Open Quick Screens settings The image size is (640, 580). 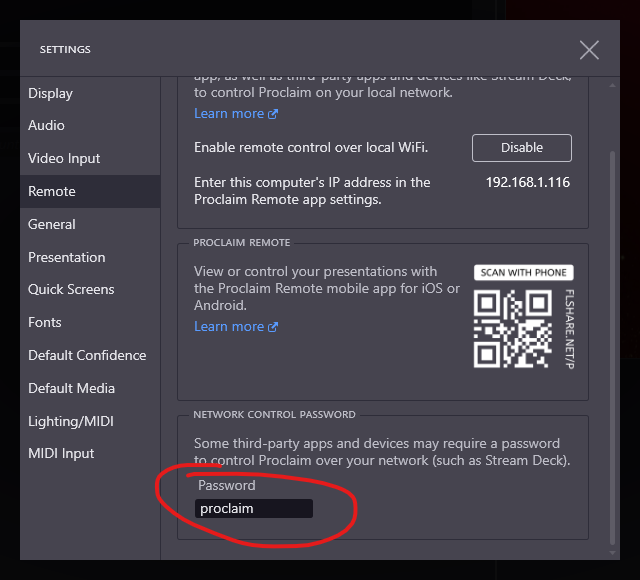point(71,290)
